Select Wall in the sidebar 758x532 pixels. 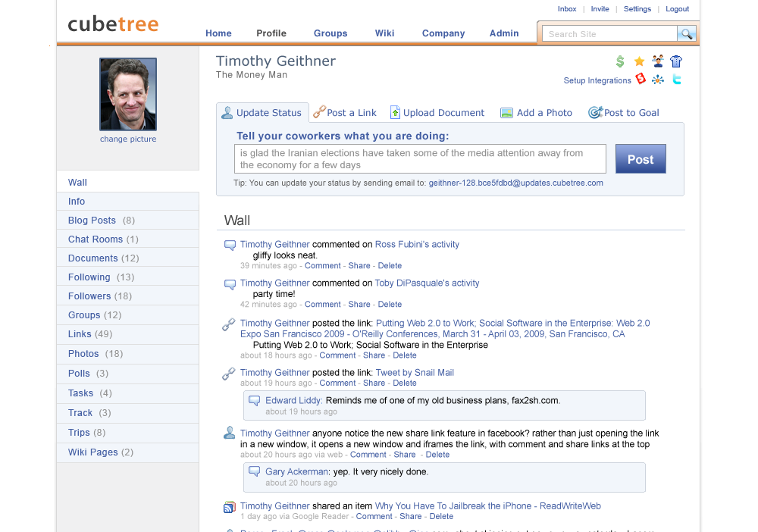[127, 183]
